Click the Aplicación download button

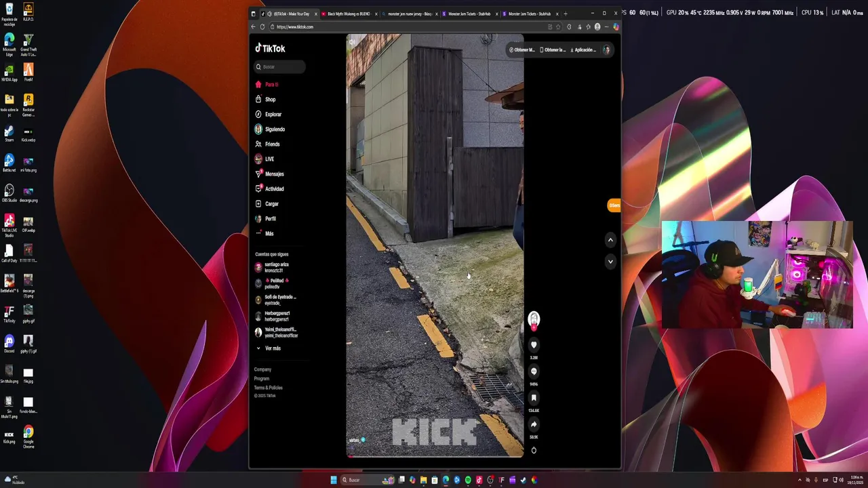(583, 49)
